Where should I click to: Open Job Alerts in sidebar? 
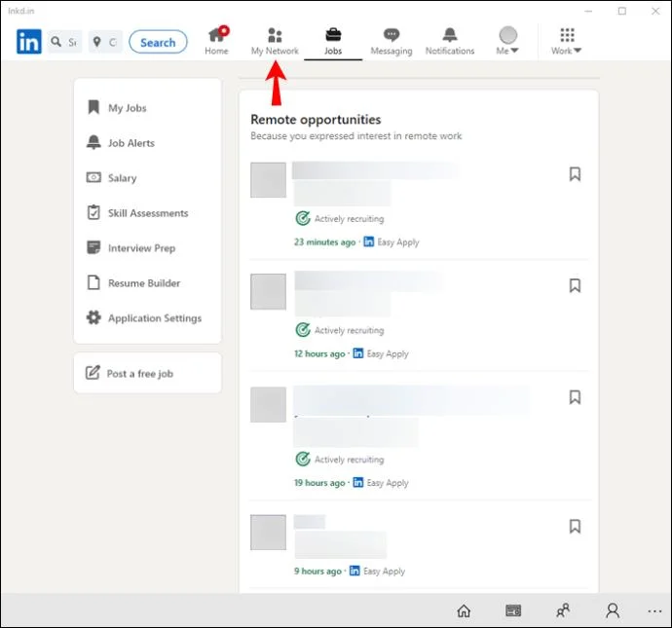tap(121, 143)
